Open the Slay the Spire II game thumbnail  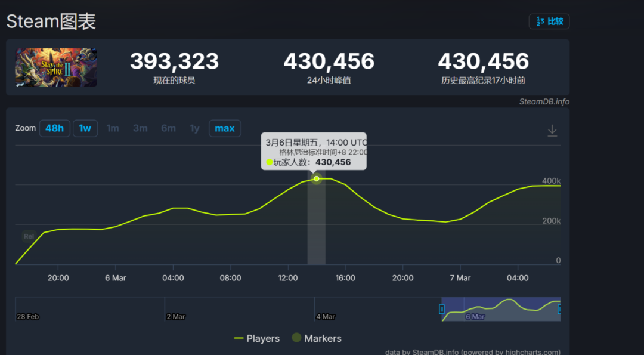(x=56, y=67)
